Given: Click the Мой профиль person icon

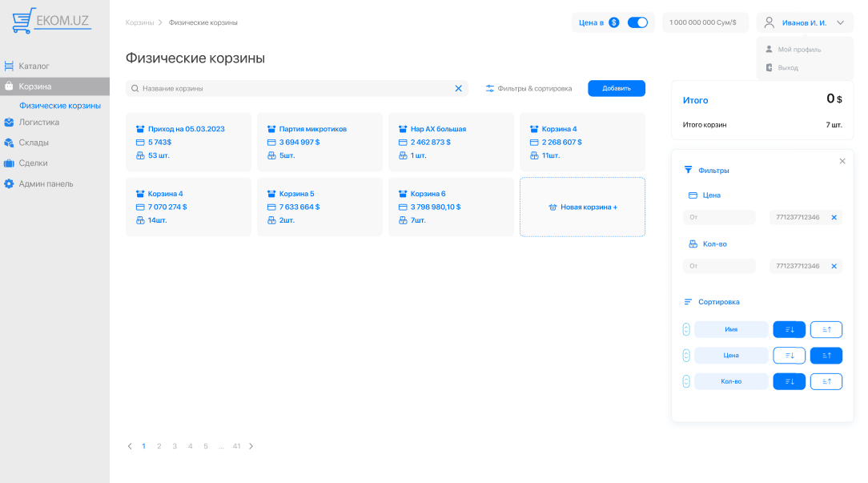Looking at the screenshot, I should tap(769, 50).
